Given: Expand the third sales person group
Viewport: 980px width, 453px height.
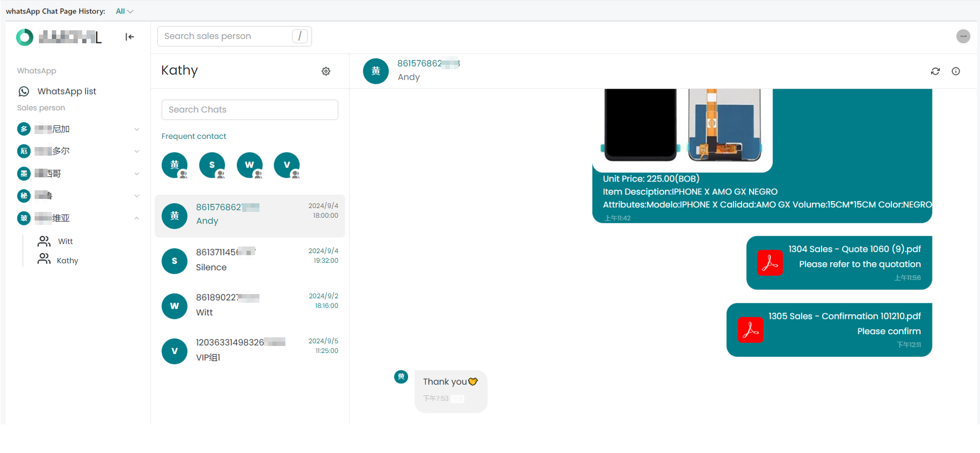Looking at the screenshot, I should click(137, 174).
